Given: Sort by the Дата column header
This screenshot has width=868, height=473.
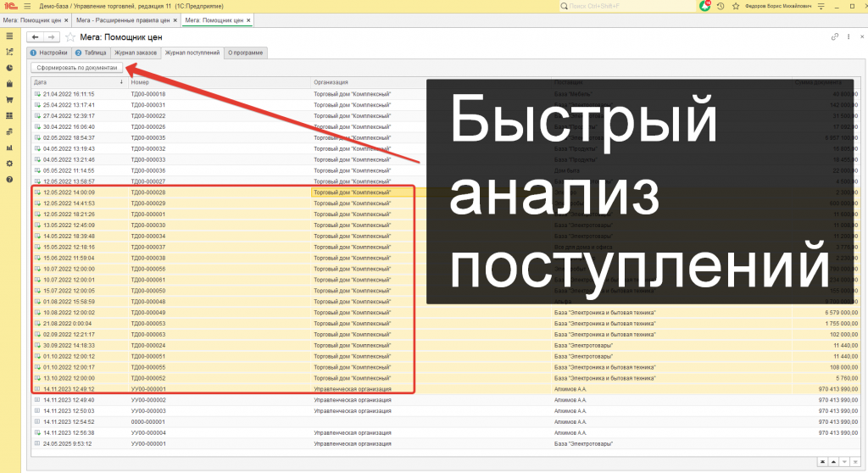Looking at the screenshot, I should coord(79,82).
